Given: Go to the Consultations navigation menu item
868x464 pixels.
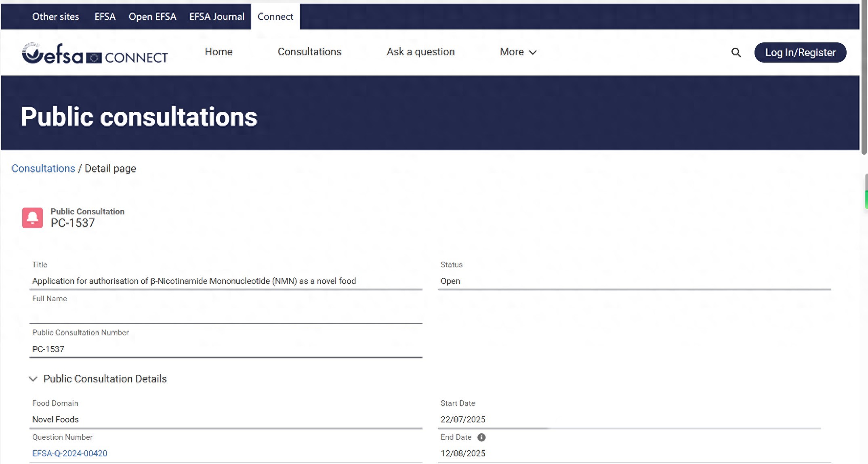Looking at the screenshot, I should [x=309, y=52].
